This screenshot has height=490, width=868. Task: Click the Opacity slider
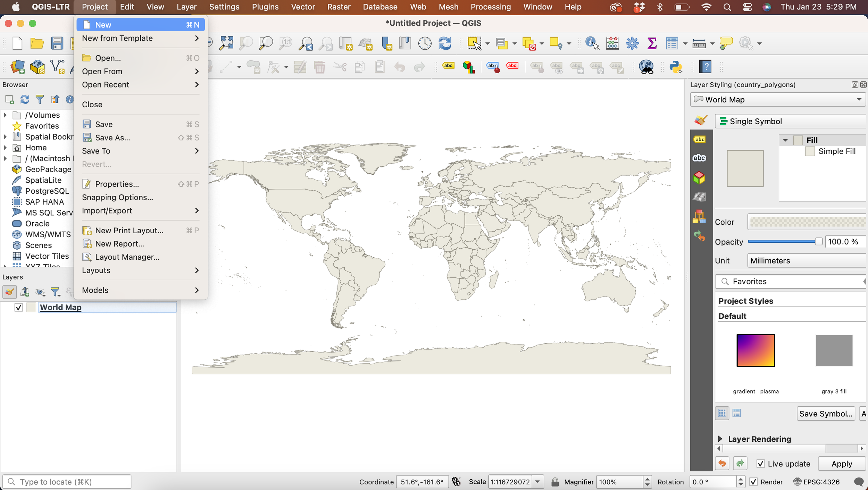785,242
